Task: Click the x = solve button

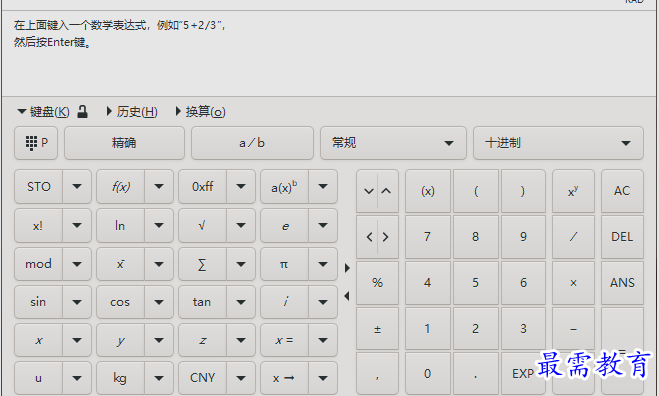Action: [285, 340]
